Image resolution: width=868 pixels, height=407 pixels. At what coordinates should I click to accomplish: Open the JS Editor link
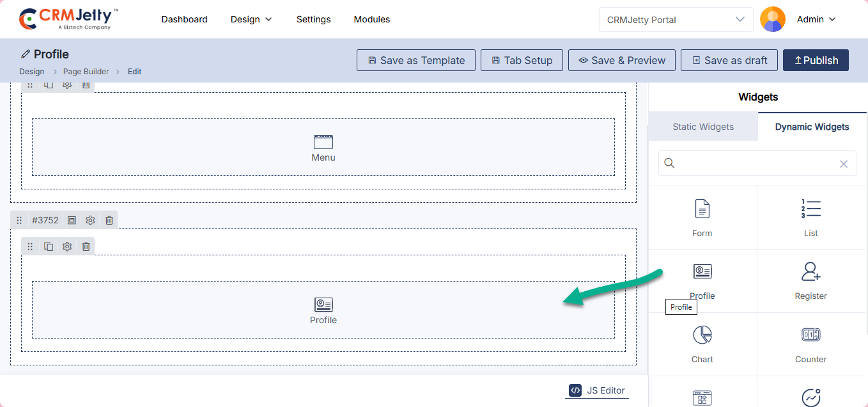coord(597,390)
